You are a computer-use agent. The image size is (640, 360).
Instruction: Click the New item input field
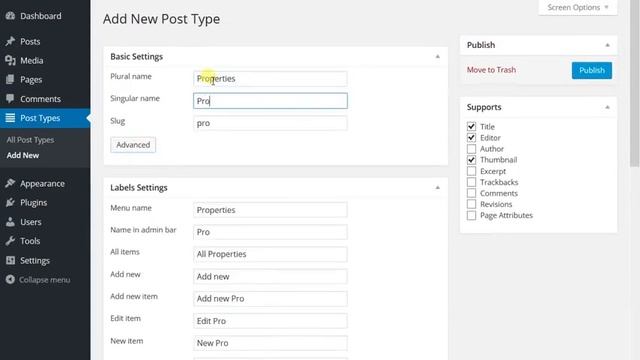270,343
